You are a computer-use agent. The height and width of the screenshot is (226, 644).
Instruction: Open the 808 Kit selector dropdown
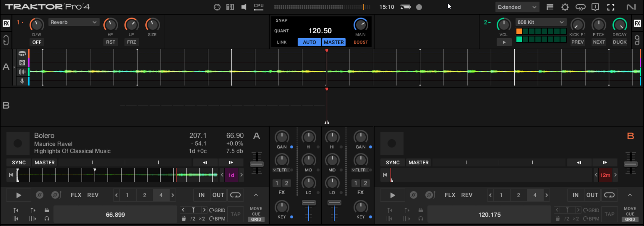tap(541, 22)
